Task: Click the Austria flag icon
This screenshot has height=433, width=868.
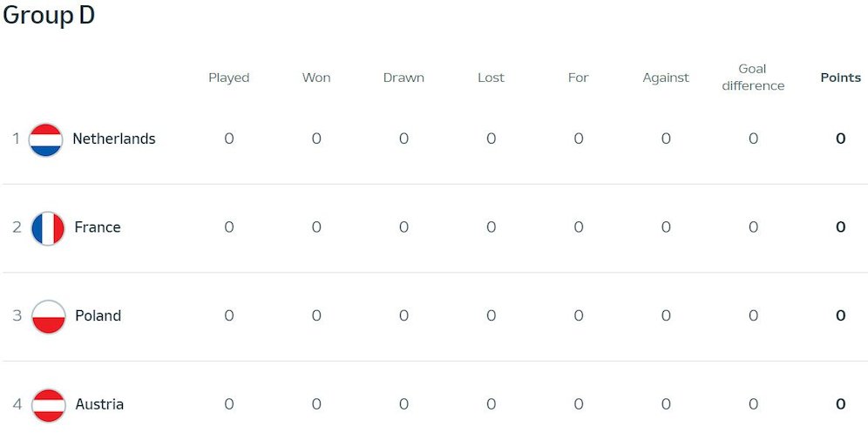Action: [x=48, y=405]
